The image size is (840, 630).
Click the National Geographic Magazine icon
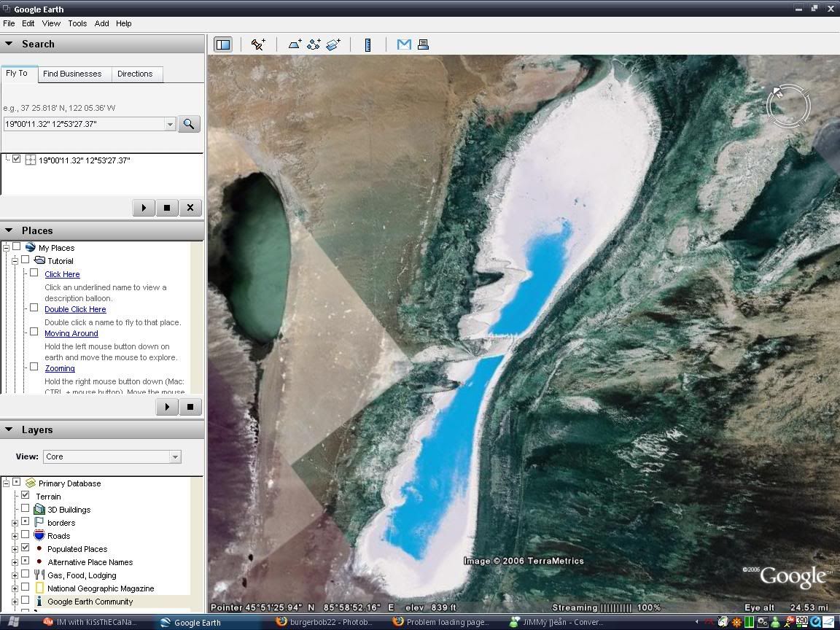click(39, 588)
